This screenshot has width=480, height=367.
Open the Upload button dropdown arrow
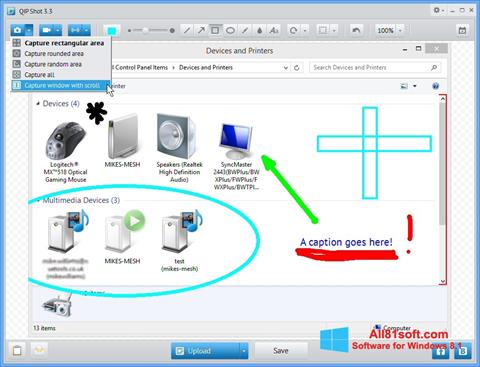click(244, 351)
